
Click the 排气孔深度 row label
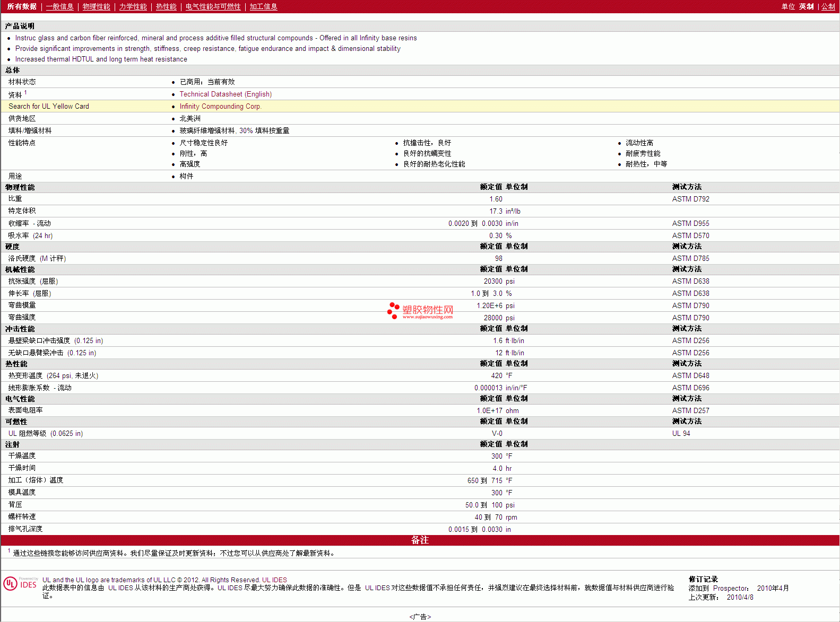(x=25, y=529)
